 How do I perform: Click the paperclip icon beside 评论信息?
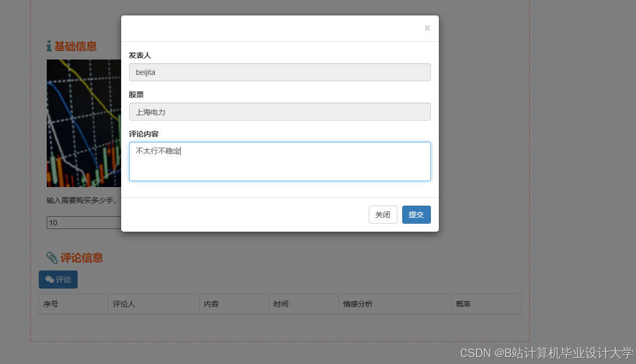tap(52, 258)
